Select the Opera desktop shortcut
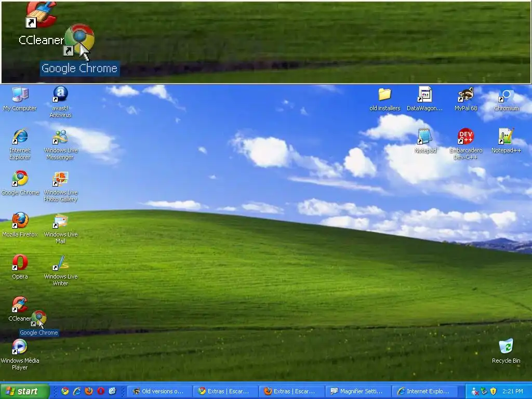Viewport: 532px width, 399px height. pos(20,267)
